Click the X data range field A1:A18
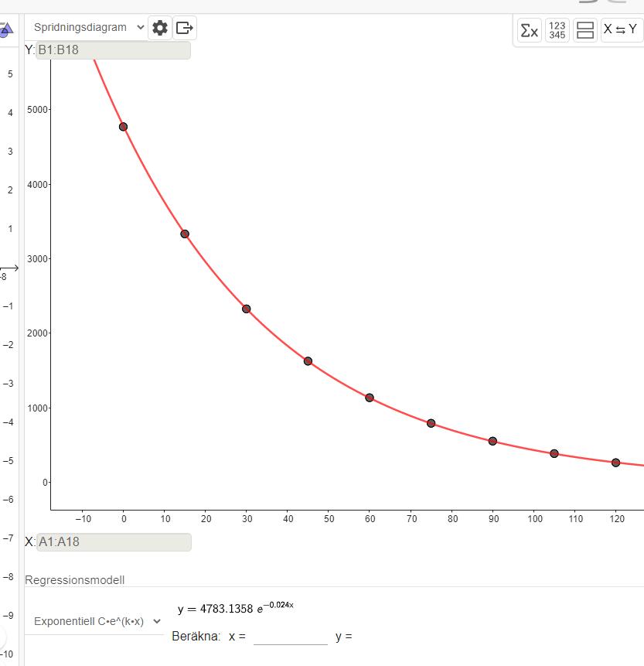The width and height of the screenshot is (644, 666). 113,541
